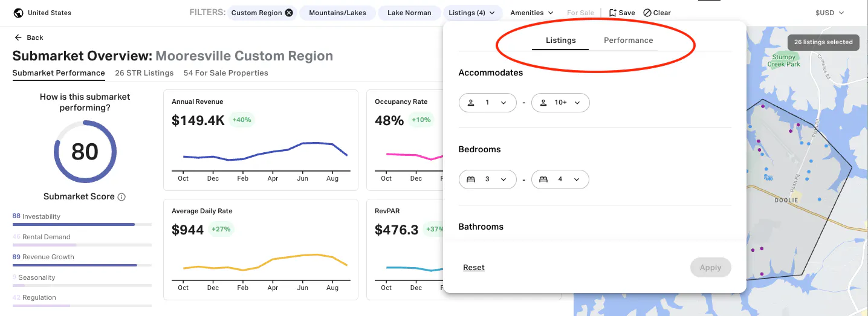Click the bed icon in maximum Bedrooms selector
This screenshot has height=316, width=868.
(543, 179)
